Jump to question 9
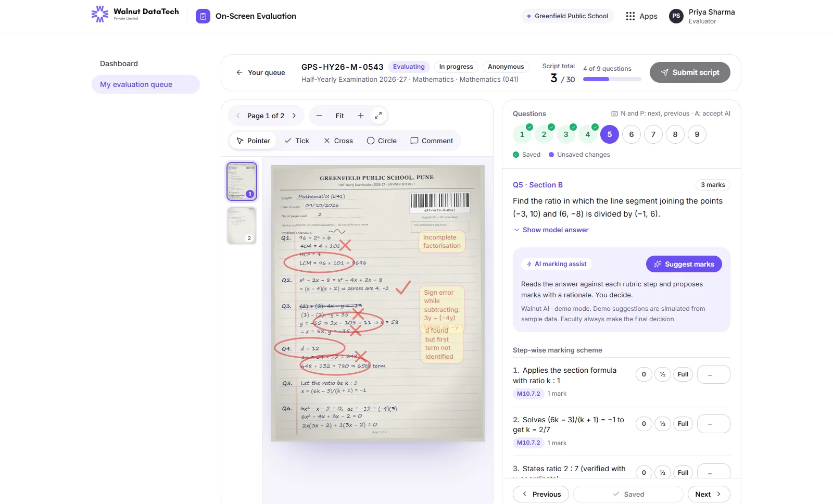833x504 pixels. [697, 134]
